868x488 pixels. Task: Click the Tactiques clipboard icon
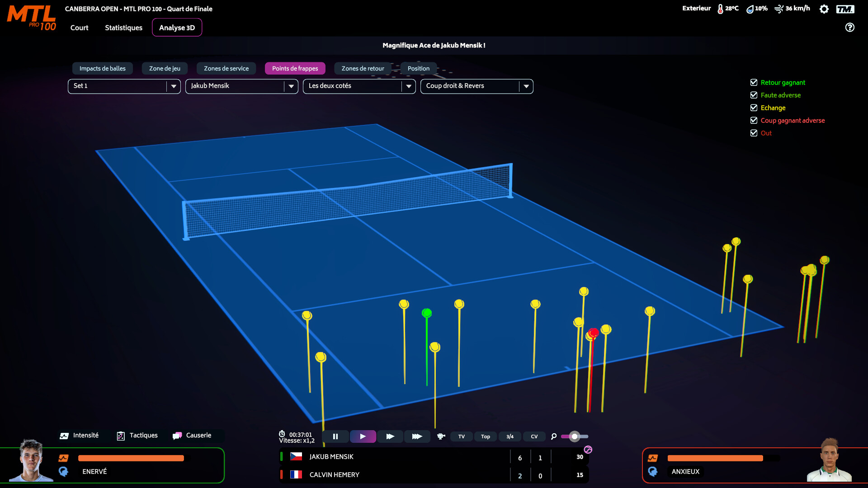tap(121, 436)
